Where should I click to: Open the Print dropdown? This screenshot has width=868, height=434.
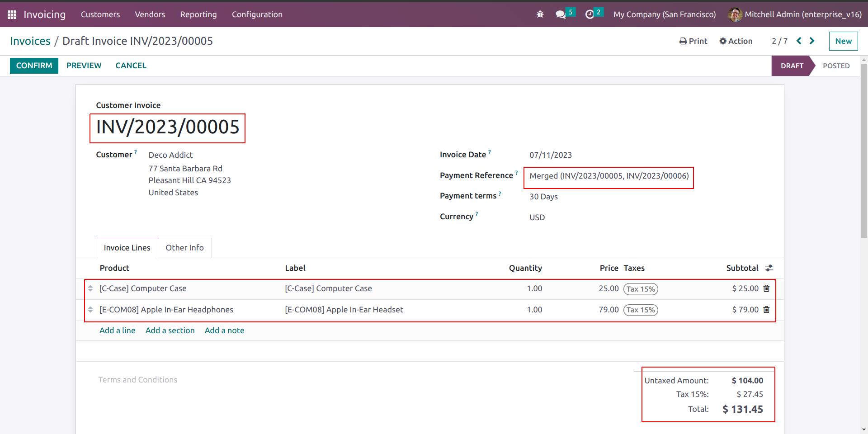pos(693,41)
